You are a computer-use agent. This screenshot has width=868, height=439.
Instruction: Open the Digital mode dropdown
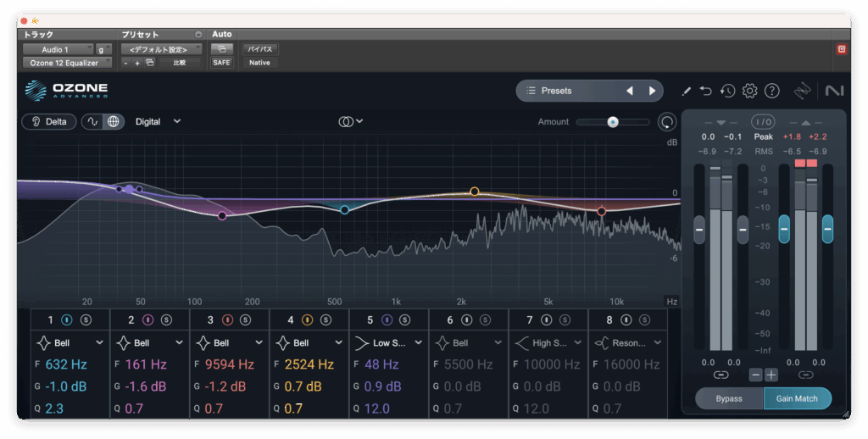[158, 121]
